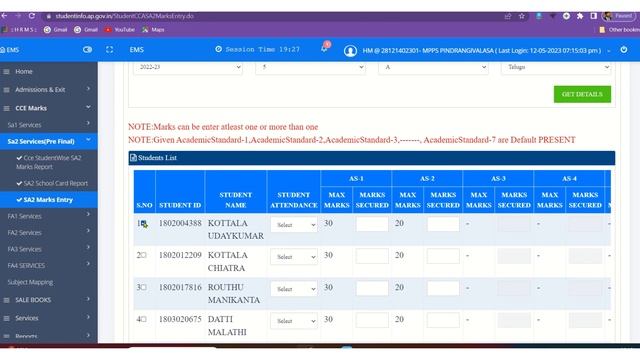Viewport: 640px width, 360px height.
Task: Open notifications bell icon
Action: [324, 49]
